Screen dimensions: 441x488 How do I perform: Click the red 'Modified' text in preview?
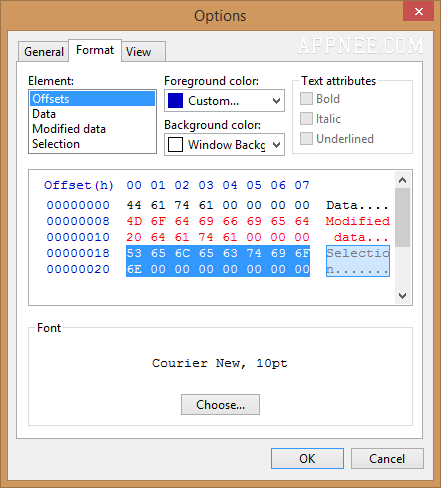coord(358,221)
